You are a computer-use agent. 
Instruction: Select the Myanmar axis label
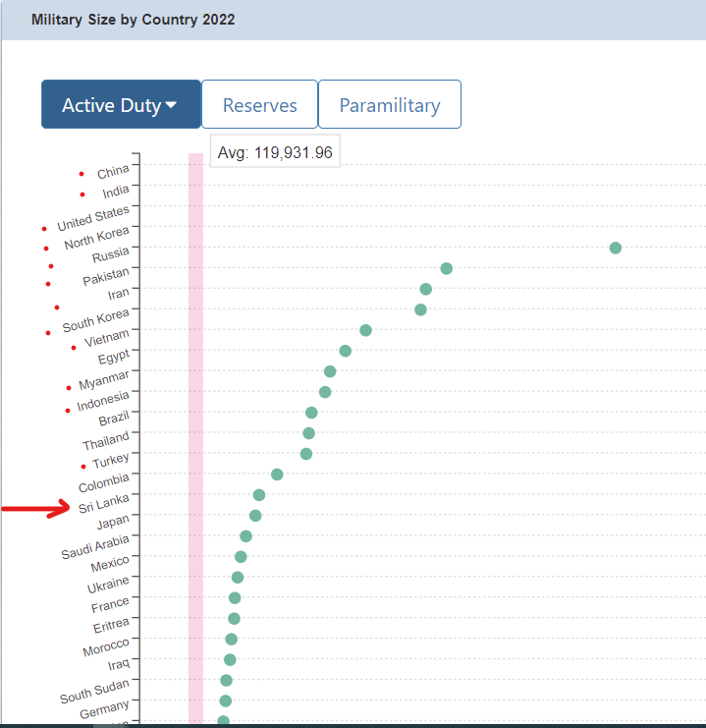click(x=103, y=380)
